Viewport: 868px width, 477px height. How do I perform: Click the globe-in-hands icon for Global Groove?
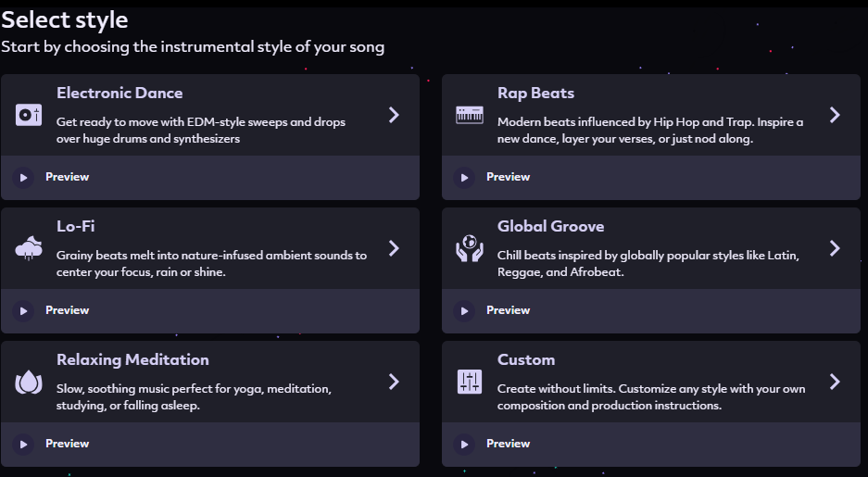click(x=470, y=248)
